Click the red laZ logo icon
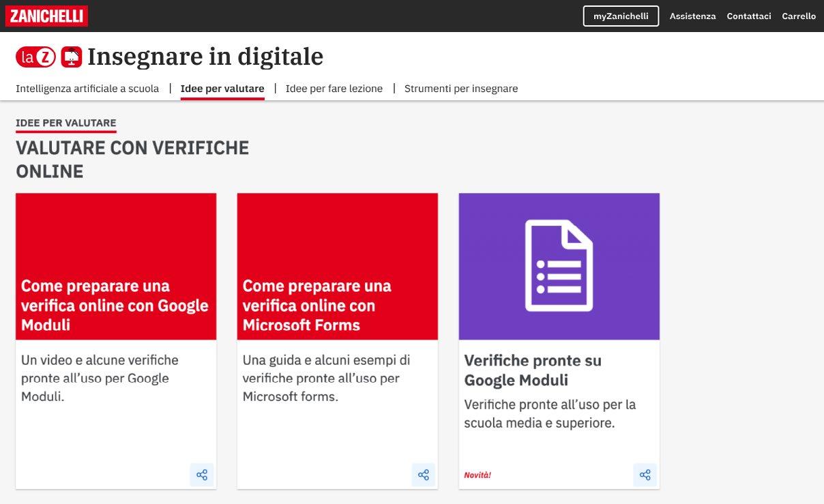Image resolution: width=824 pixels, height=504 pixels. point(35,57)
